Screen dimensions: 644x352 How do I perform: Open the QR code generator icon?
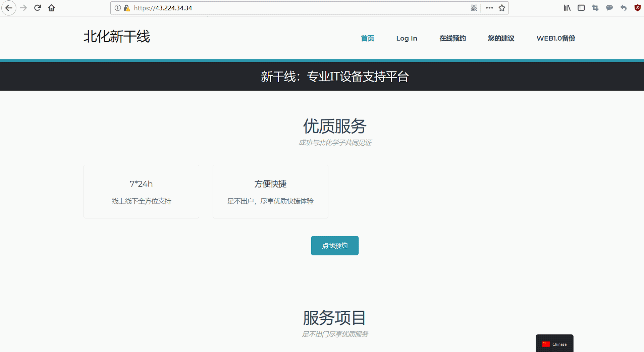[x=474, y=8]
